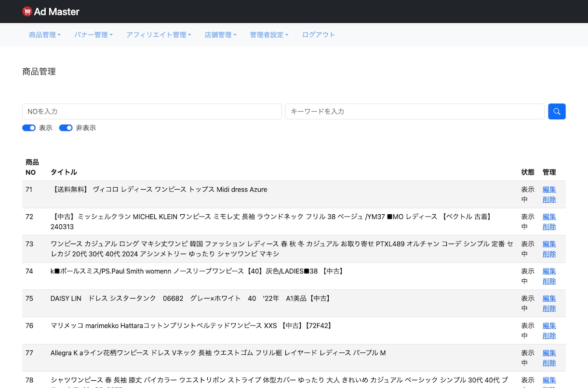The height and width of the screenshot is (388, 588).
Task: Open the 商品管理 dropdown menu
Action: [45, 35]
